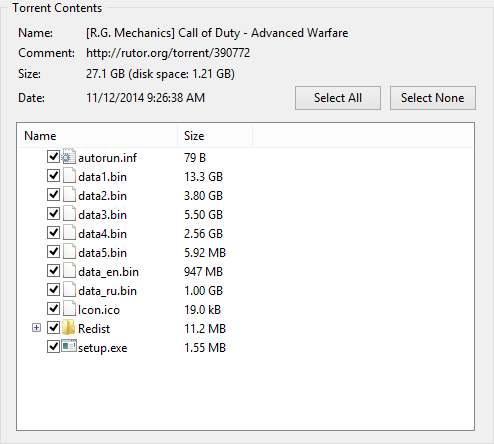Click the 947 MB size value
This screenshot has width=494, height=444.
[203, 272]
